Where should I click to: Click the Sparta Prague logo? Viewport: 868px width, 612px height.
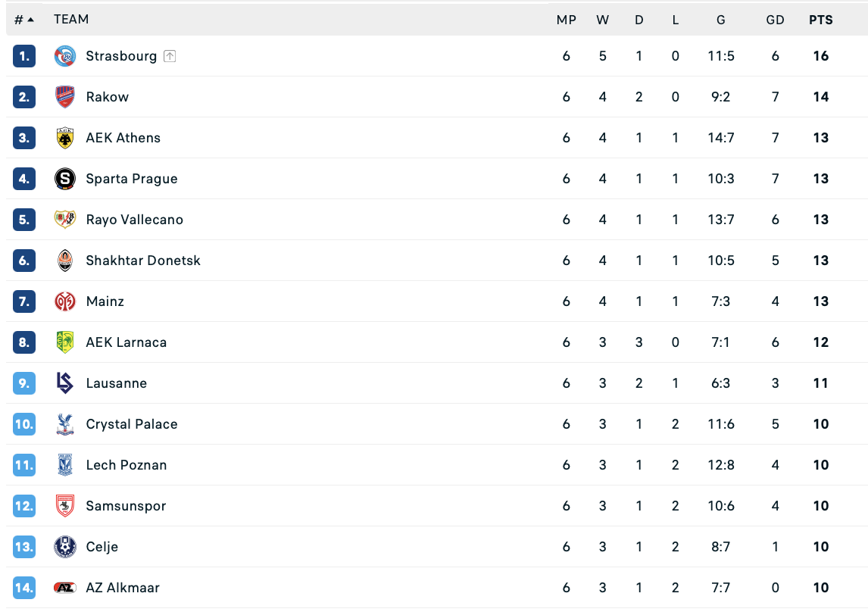[65, 179]
